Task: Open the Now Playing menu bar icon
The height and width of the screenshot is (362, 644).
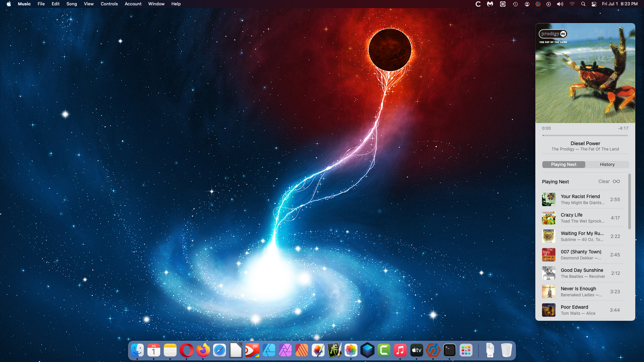Action: (548, 4)
